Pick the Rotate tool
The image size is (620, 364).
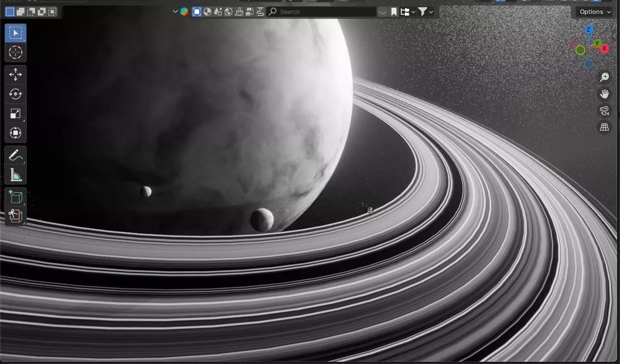tap(16, 94)
